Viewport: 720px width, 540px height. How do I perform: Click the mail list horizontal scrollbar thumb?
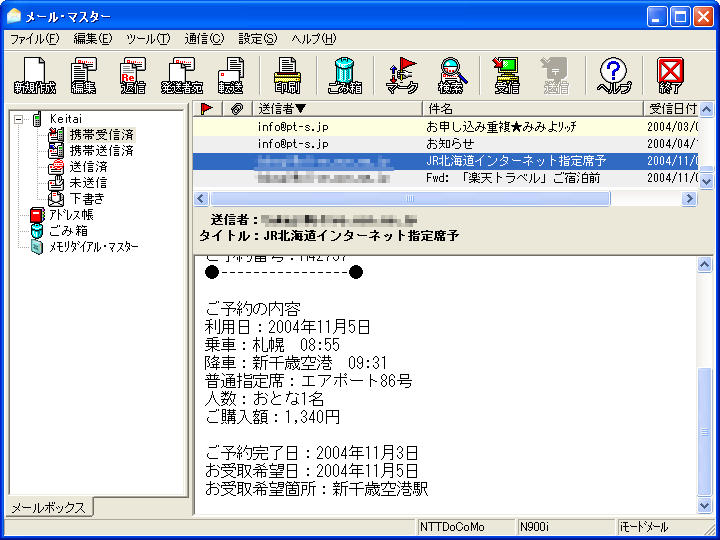[410, 198]
